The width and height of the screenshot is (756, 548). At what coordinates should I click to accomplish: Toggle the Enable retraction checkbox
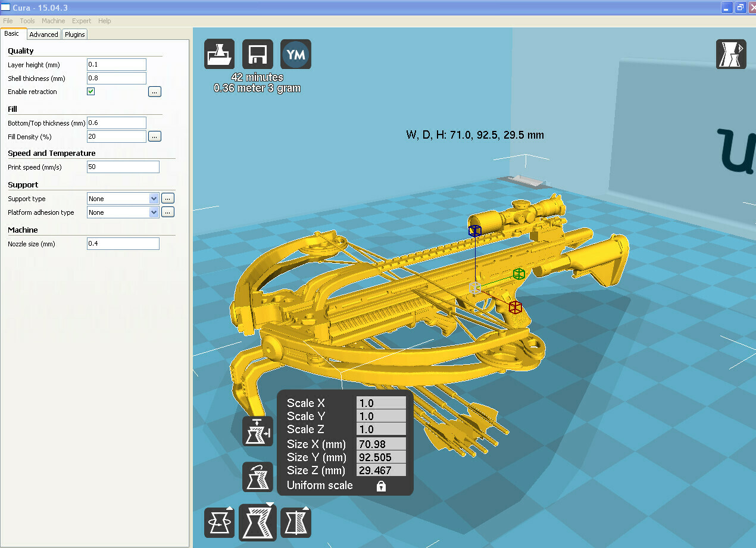(90, 91)
